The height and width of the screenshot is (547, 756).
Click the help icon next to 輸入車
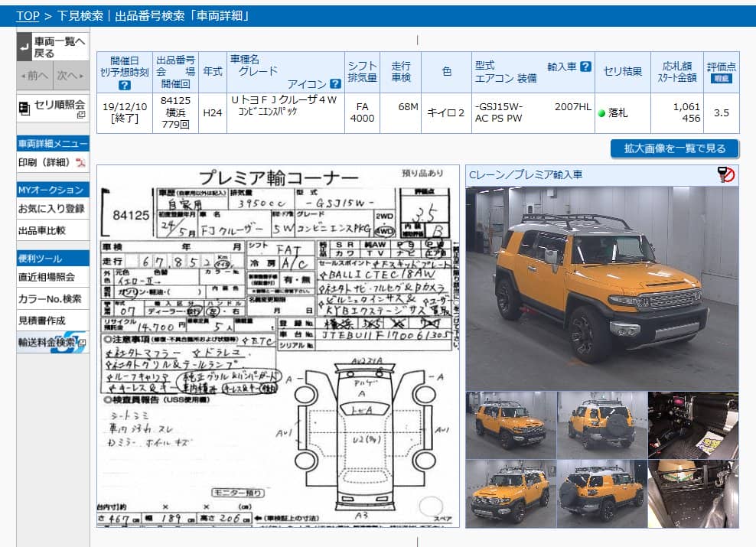585,67
